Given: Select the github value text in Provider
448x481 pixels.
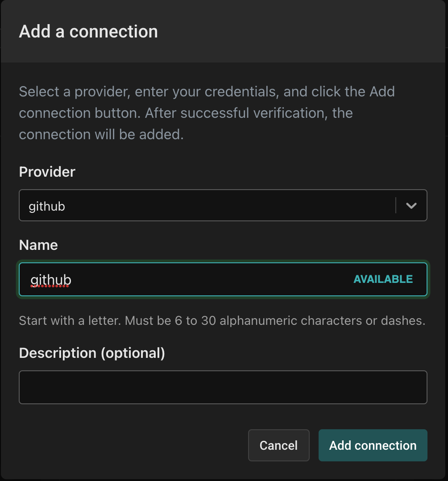Looking at the screenshot, I should click(x=47, y=207).
